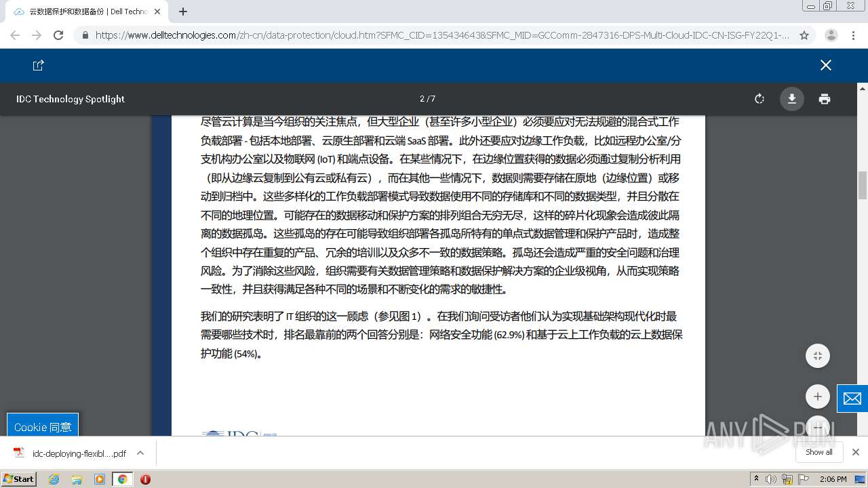This screenshot has width=868, height=488.
Task: Open File Explorer from taskbar
Action: pyautogui.click(x=77, y=479)
